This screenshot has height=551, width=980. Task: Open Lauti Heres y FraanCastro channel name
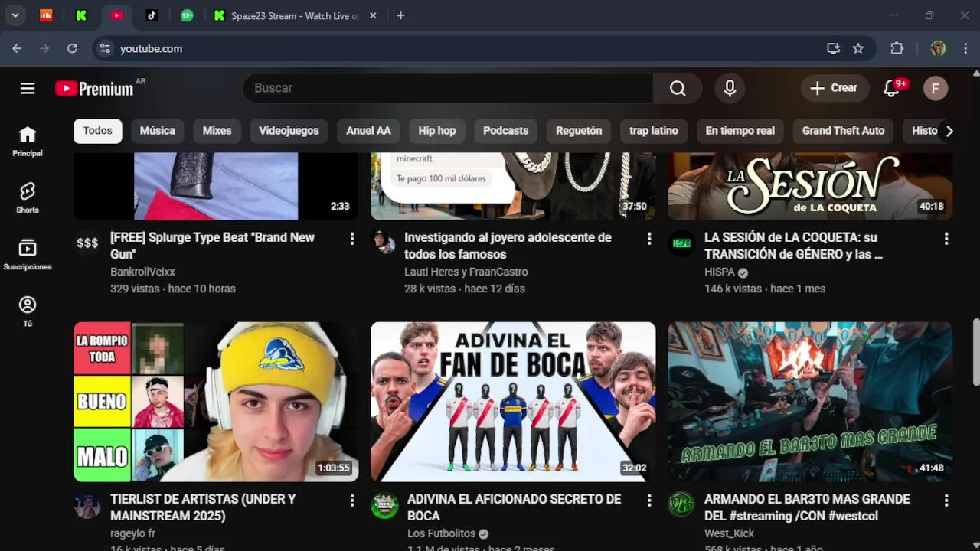coord(465,272)
